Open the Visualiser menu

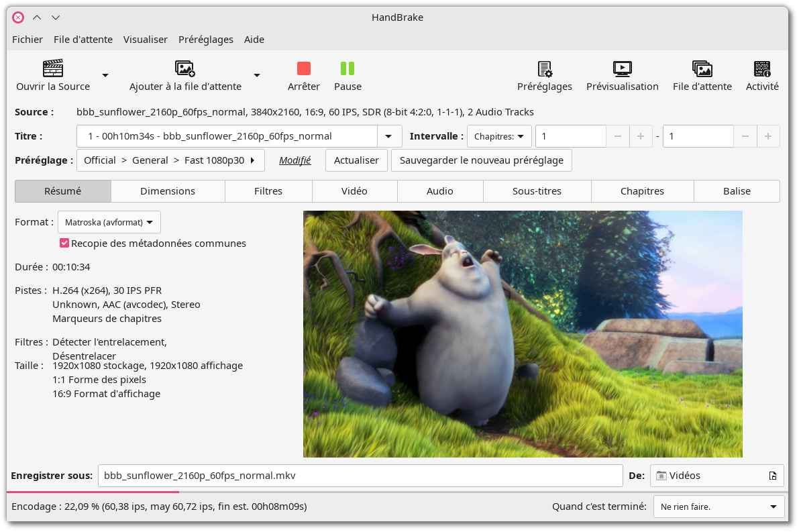(x=145, y=39)
